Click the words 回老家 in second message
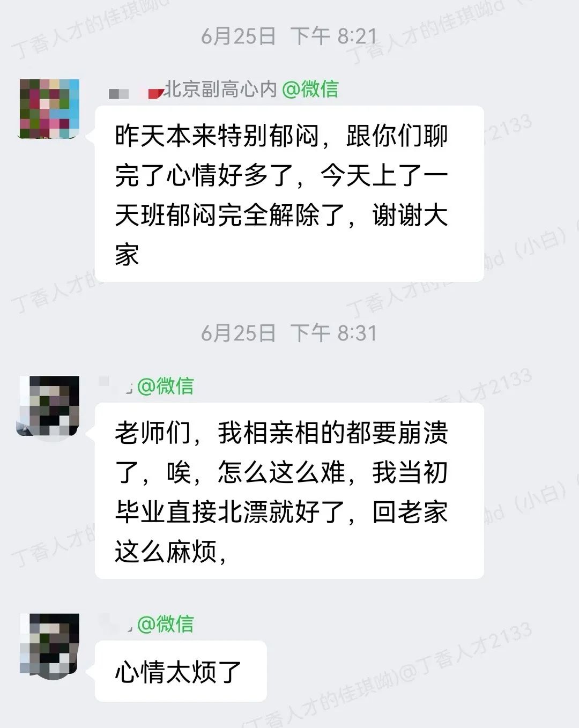579x728 pixels. point(410,512)
